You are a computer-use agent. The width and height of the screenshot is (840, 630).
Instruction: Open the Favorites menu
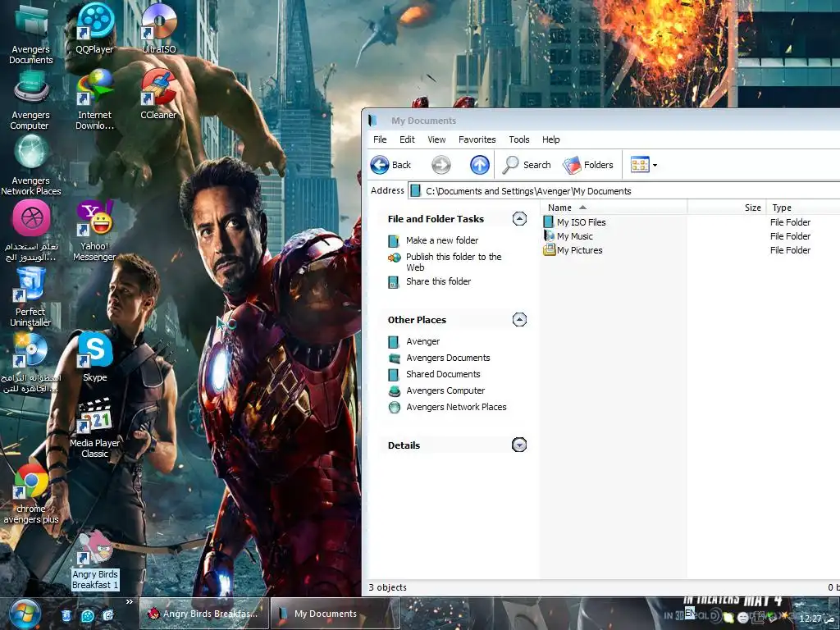(x=477, y=139)
